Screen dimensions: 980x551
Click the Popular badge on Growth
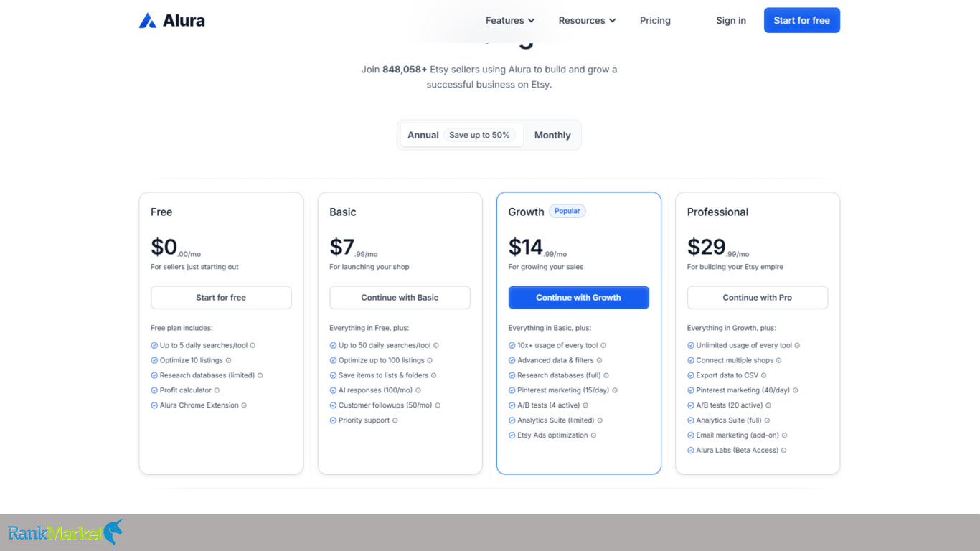567,211
